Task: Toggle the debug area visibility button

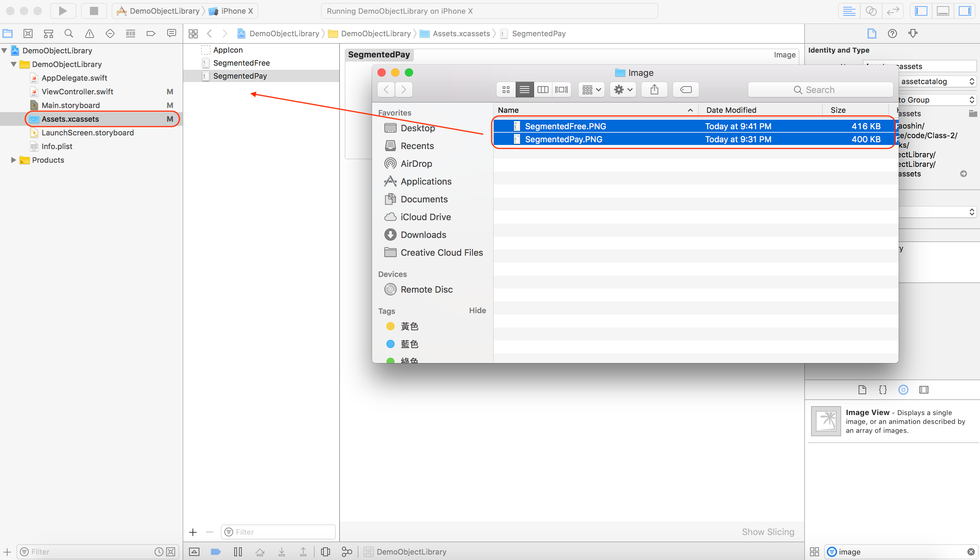Action: 943,11
